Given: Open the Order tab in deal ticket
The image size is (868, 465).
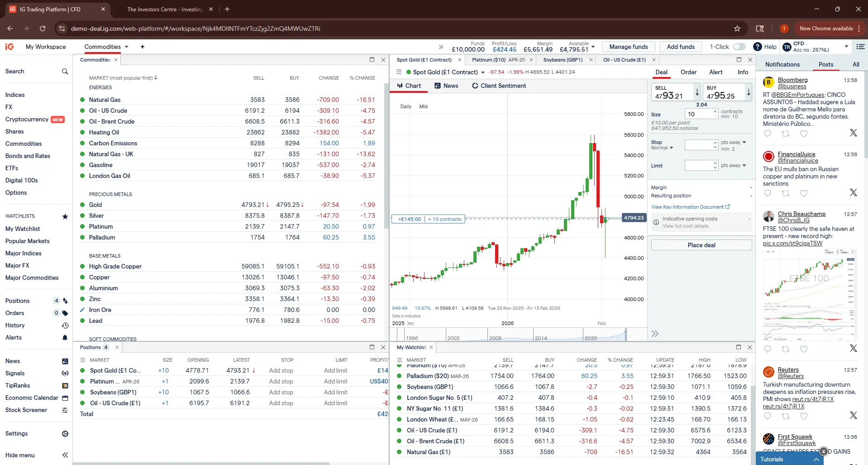Looking at the screenshot, I should pyautogui.click(x=688, y=72).
